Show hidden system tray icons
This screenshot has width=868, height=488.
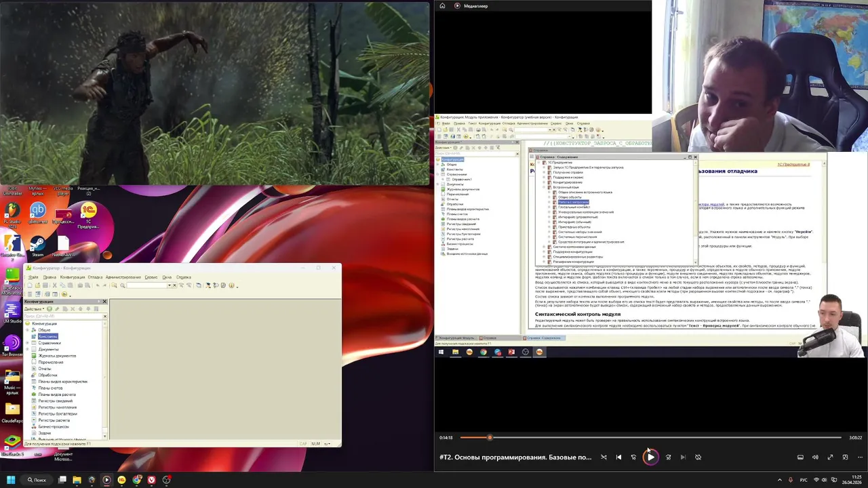click(x=778, y=480)
